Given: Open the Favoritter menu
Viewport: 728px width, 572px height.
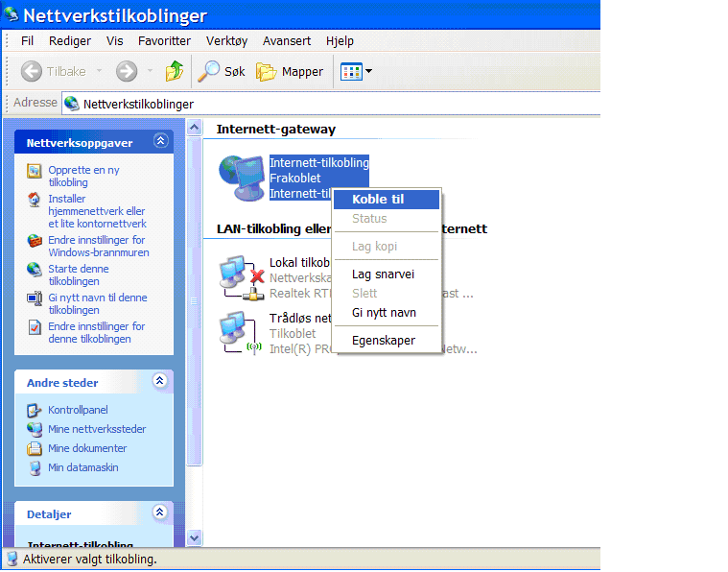Looking at the screenshot, I should [x=164, y=41].
